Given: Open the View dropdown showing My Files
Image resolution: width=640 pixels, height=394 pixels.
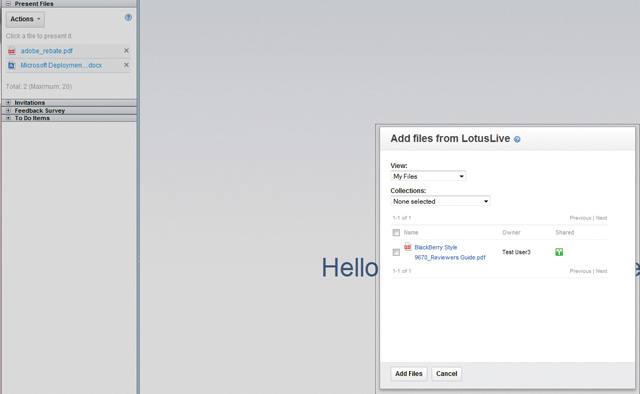Looking at the screenshot, I should [x=428, y=176].
